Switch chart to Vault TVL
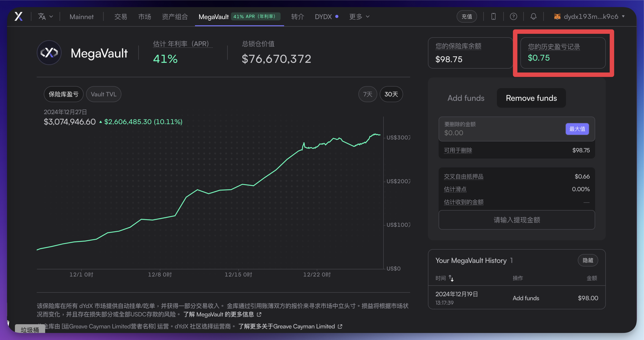The image size is (644, 340). pos(104,94)
